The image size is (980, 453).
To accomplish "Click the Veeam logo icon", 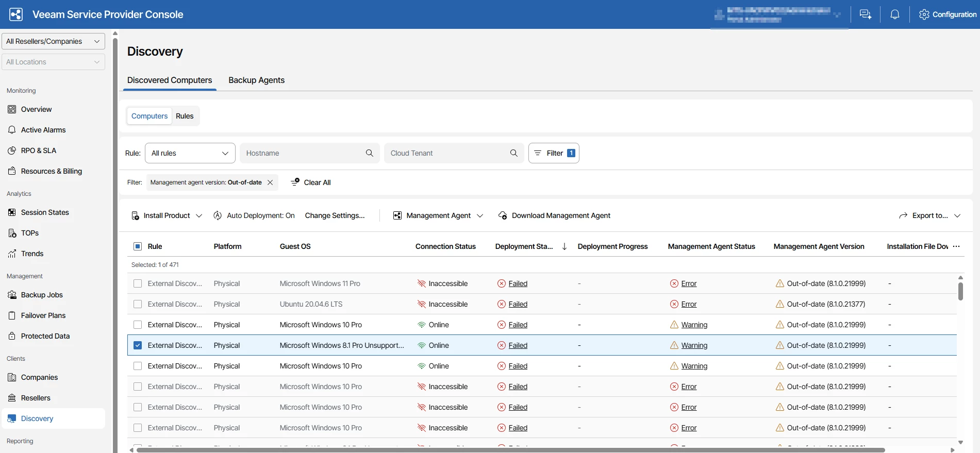I will tap(16, 14).
